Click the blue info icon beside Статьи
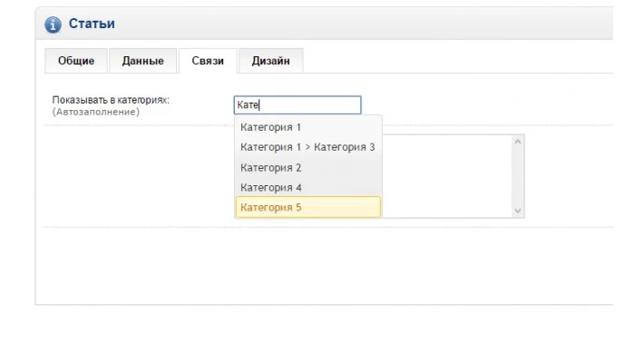Viewport: 644px width, 345px height. click(53, 25)
